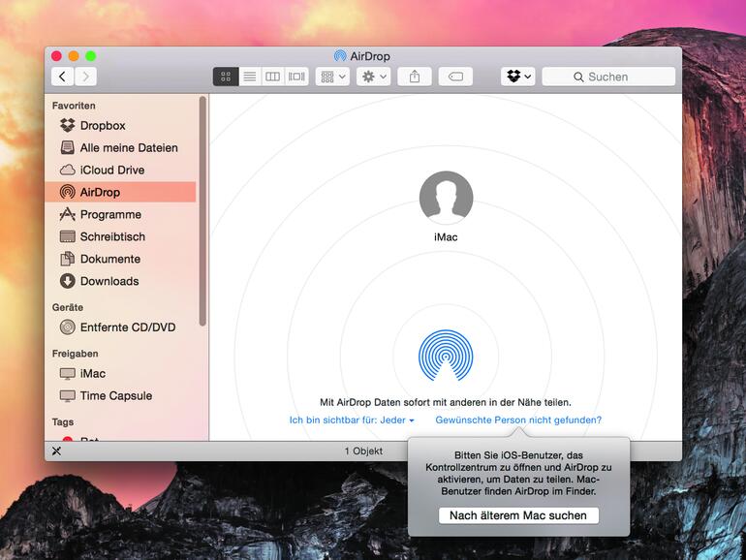Screen dimensions: 746x560
Task: Click the Suchen search field
Action: [608, 77]
